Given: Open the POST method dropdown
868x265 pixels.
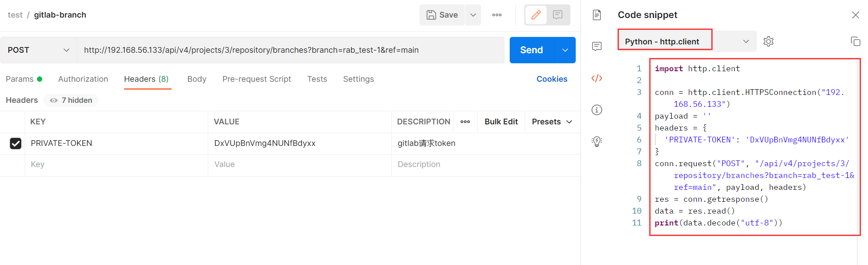Looking at the screenshot, I should pyautogui.click(x=39, y=50).
